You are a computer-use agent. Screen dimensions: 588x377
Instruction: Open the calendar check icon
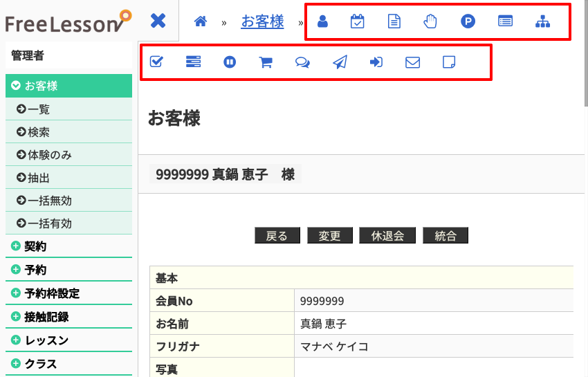[357, 21]
